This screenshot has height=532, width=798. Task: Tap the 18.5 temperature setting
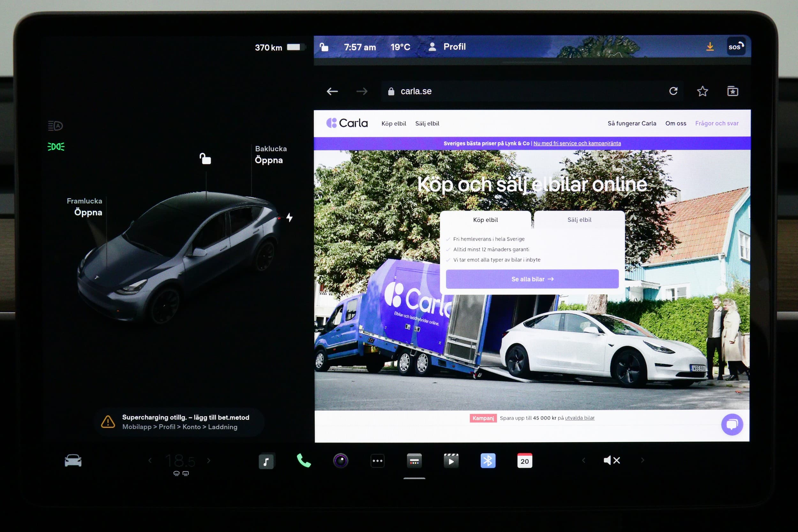tap(180, 461)
